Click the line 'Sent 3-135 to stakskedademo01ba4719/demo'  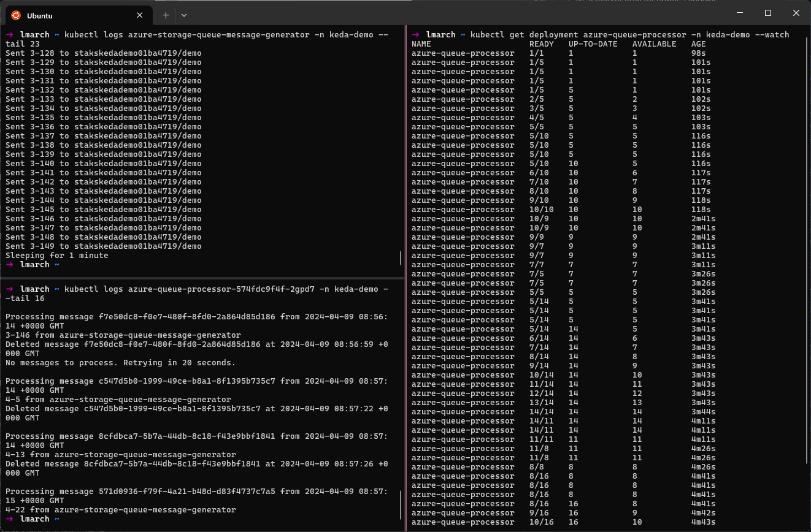coord(103,118)
